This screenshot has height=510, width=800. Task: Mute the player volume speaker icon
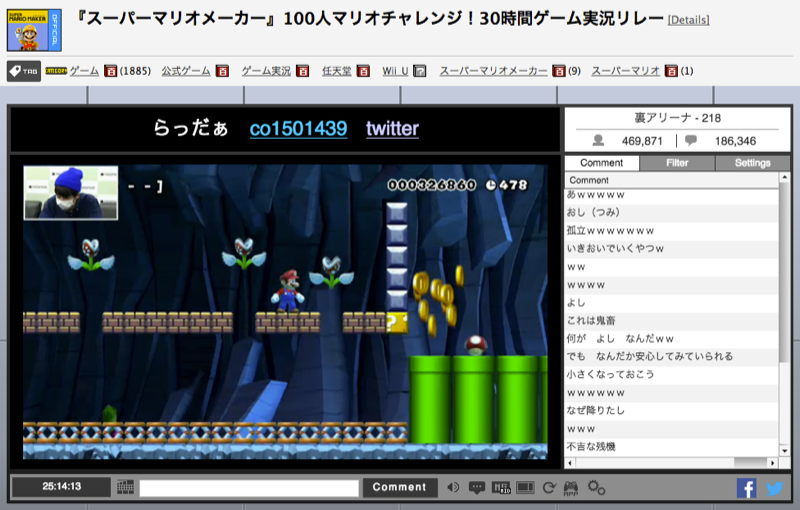(453, 488)
